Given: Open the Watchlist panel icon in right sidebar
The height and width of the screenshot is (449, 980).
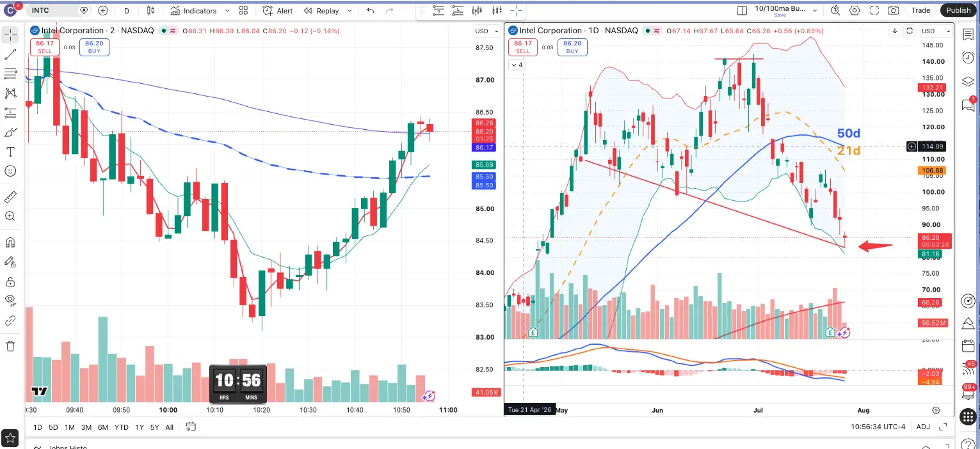Looking at the screenshot, I should click(x=968, y=35).
